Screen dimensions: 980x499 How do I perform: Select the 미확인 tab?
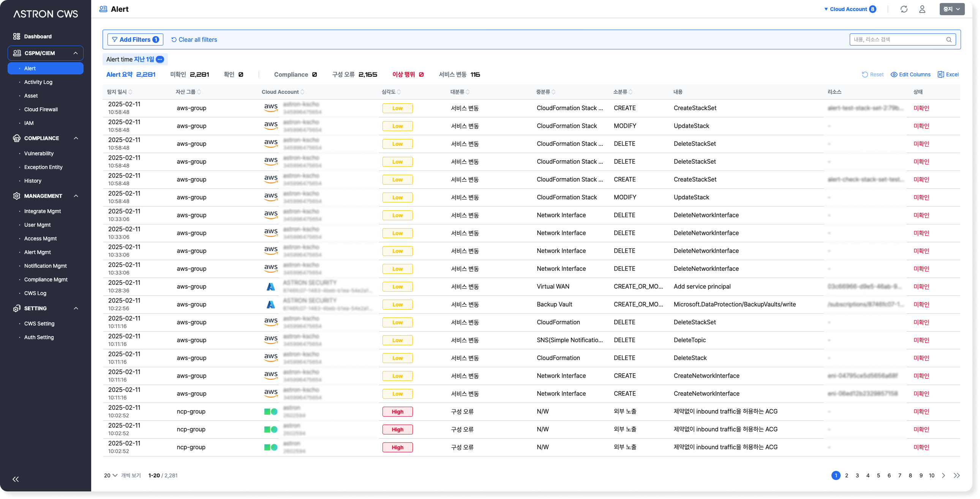coord(190,74)
